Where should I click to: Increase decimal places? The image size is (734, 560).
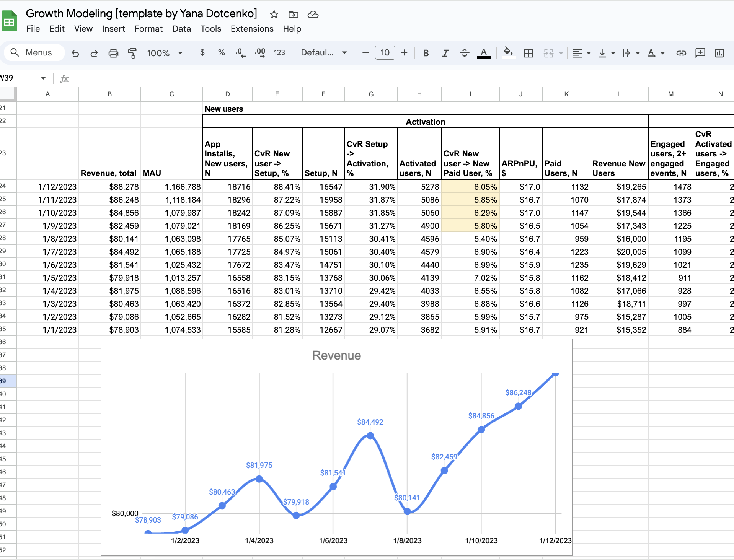(260, 53)
